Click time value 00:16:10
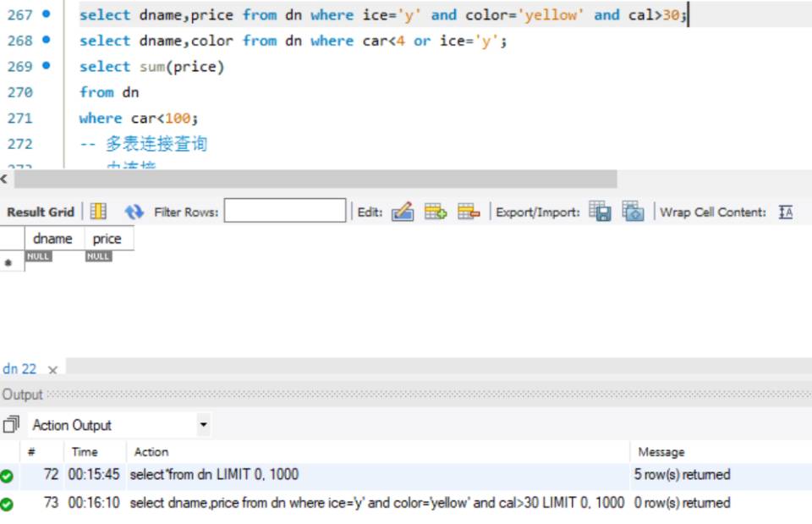The height and width of the screenshot is (524, 812). pyautogui.click(x=94, y=503)
